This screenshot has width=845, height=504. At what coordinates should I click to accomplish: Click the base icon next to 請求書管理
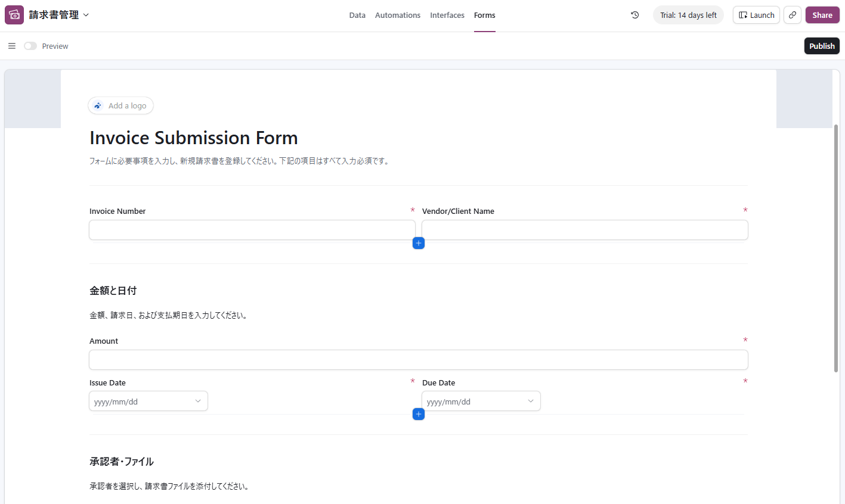[x=14, y=15]
